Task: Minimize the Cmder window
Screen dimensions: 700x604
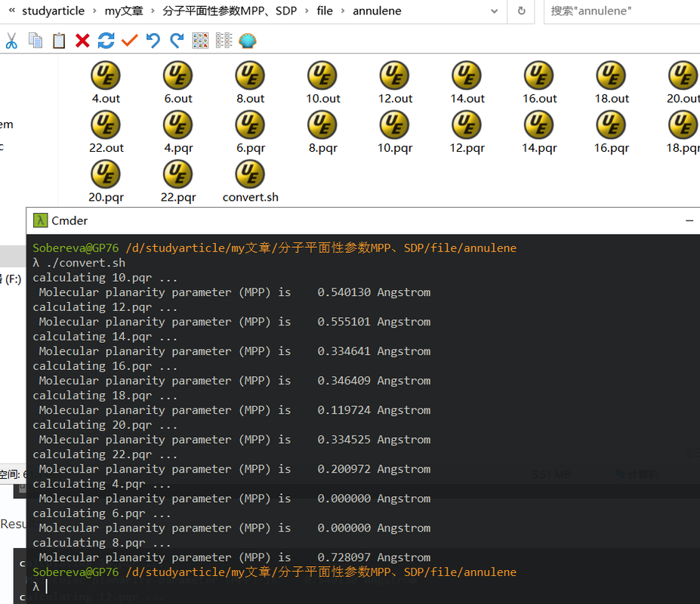Action: (x=689, y=220)
